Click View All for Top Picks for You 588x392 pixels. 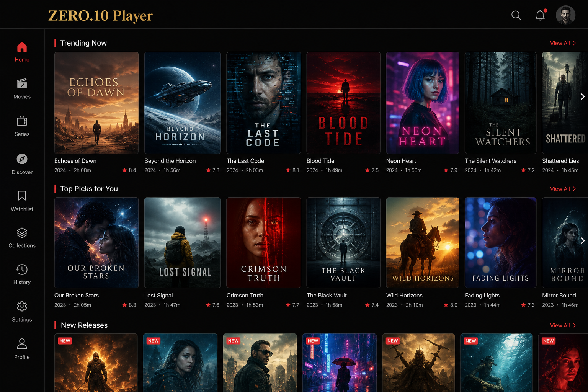563,189
